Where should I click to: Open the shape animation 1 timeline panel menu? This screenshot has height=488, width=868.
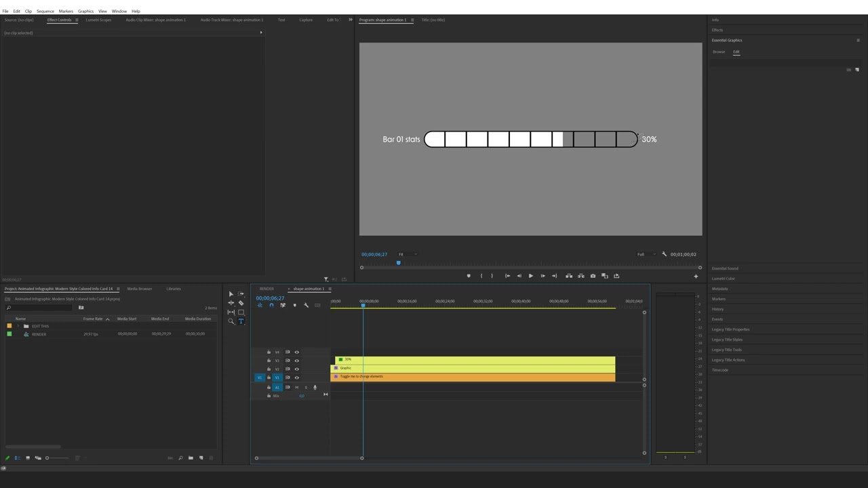330,289
